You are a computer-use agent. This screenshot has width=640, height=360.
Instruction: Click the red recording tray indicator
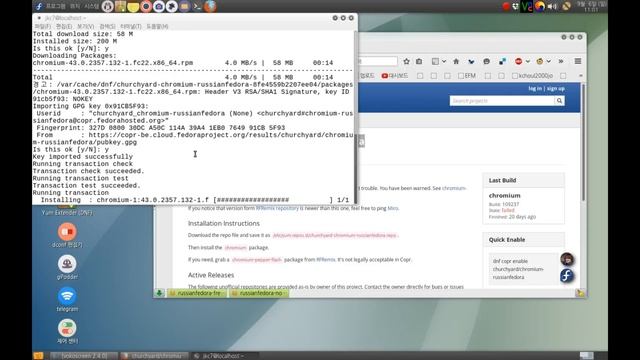[506, 6]
